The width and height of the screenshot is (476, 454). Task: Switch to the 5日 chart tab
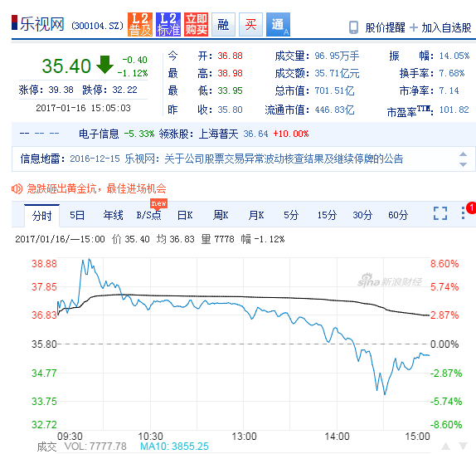[77, 216]
